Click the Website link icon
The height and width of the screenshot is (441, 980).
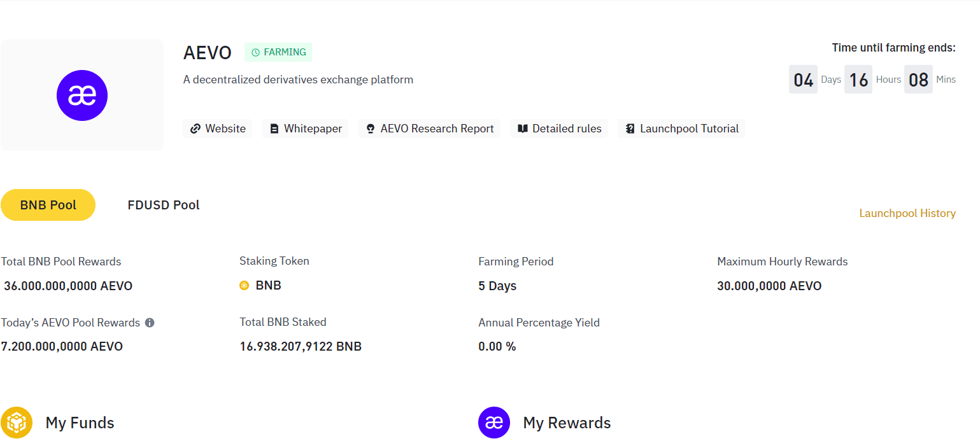pyautogui.click(x=194, y=129)
